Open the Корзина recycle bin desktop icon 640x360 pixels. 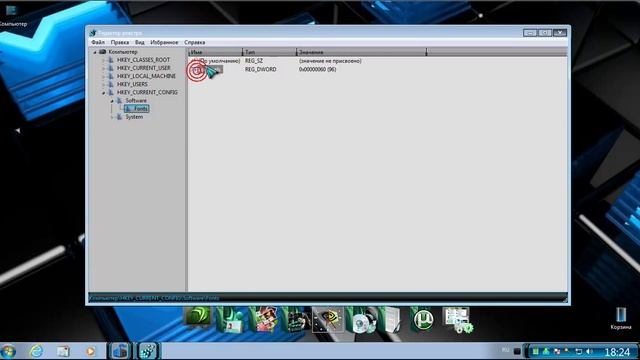[x=621, y=318]
